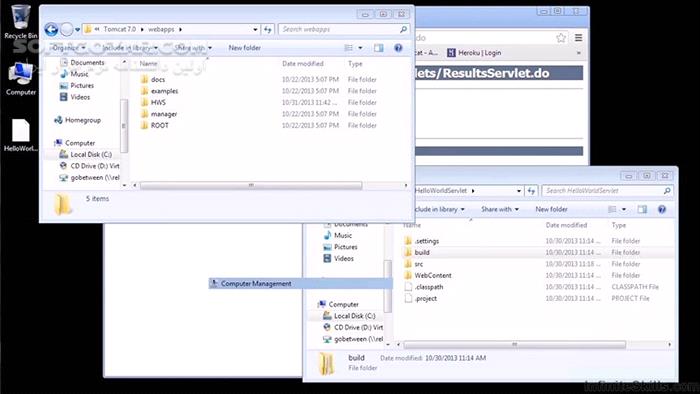Open Share with menu in webapps window
This screenshot has width=700, height=394.
tap(193, 48)
